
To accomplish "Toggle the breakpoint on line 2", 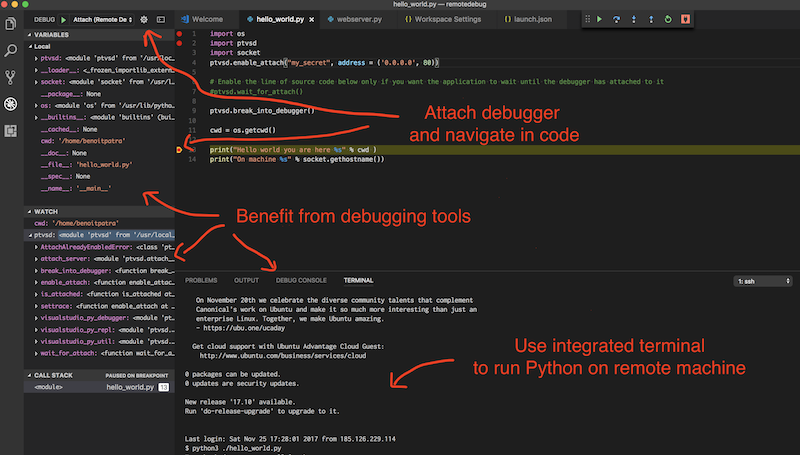I will pos(179,43).
